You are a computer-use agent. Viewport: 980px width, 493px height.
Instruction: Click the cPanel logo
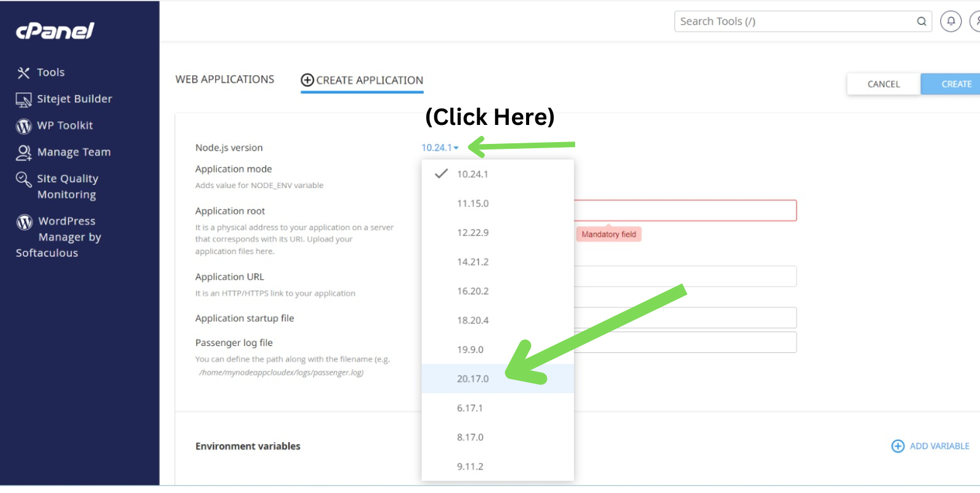tap(55, 31)
